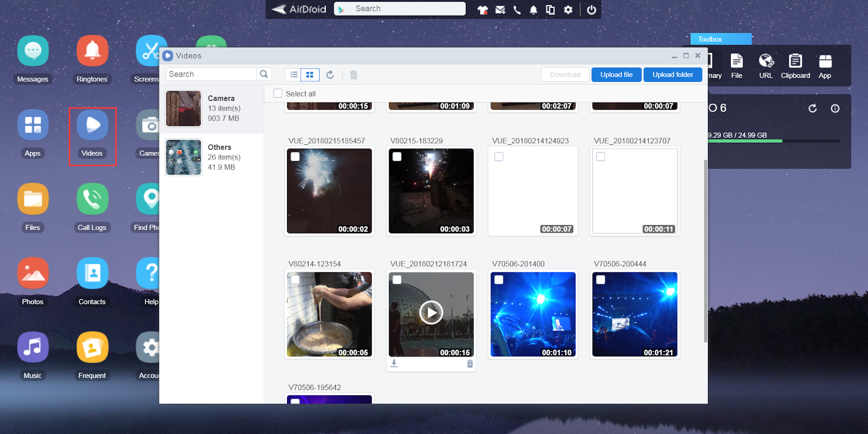Image resolution: width=868 pixels, height=434 pixels.
Task: Click the Download button
Action: (565, 75)
